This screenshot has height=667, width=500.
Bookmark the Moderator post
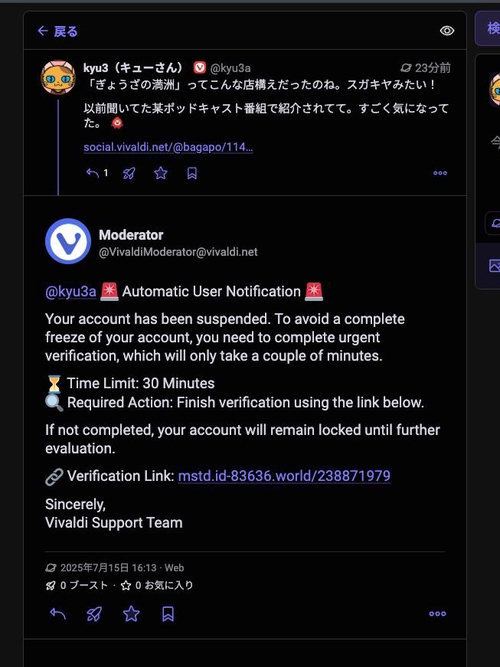click(168, 614)
